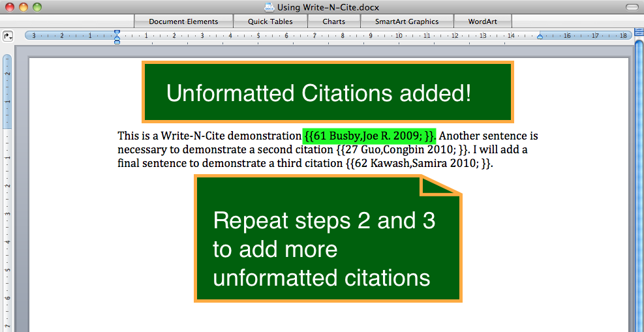This screenshot has height=332, width=644.
Task: Toggle the toolbar with the title bar pill button
Action: coord(631,7)
